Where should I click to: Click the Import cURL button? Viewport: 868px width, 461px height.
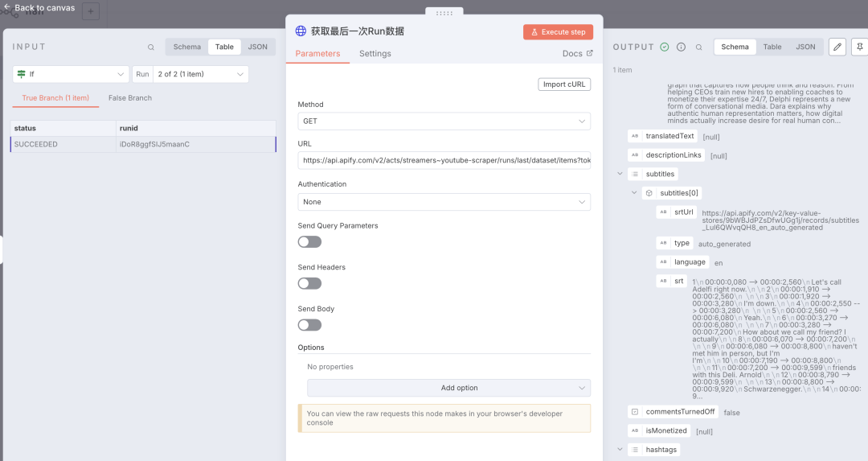(564, 84)
